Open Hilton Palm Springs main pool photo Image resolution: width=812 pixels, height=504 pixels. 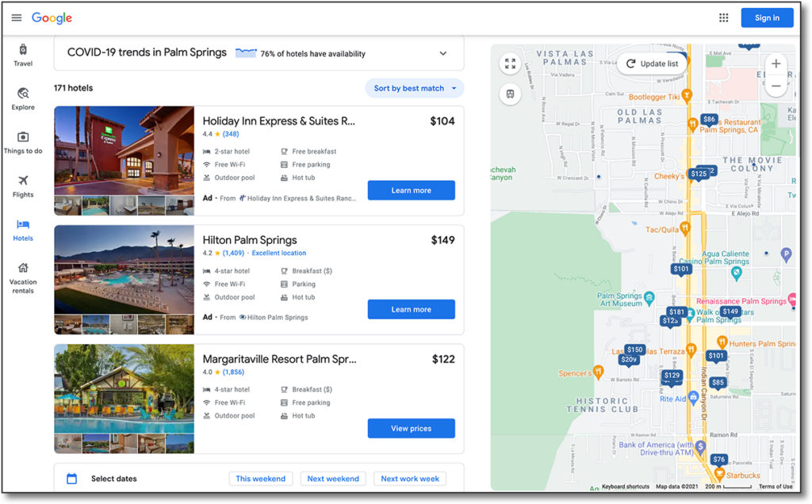coord(124,269)
